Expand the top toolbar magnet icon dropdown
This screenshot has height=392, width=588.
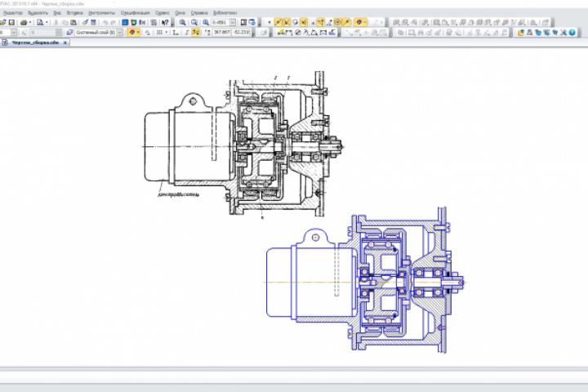365,23
